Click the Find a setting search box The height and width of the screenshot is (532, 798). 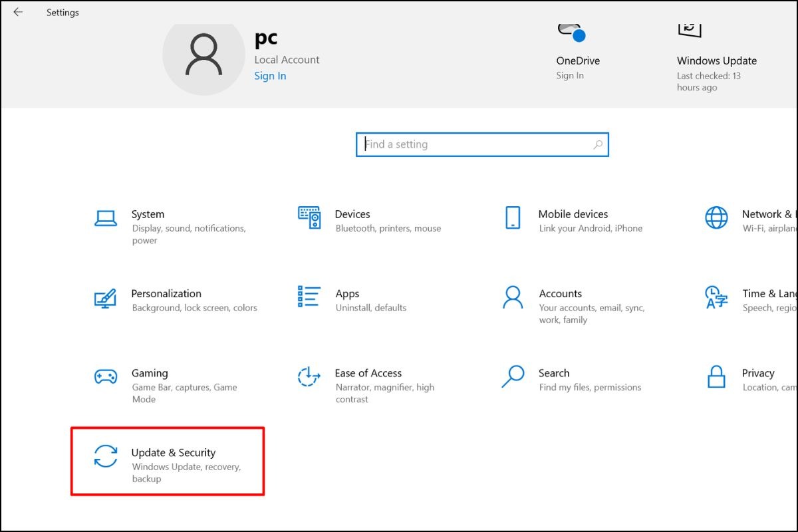click(475, 144)
